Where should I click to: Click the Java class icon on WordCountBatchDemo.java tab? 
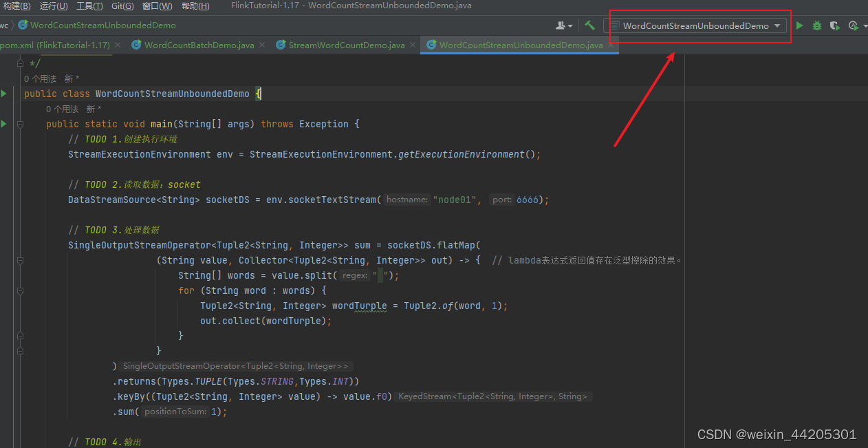pos(137,44)
